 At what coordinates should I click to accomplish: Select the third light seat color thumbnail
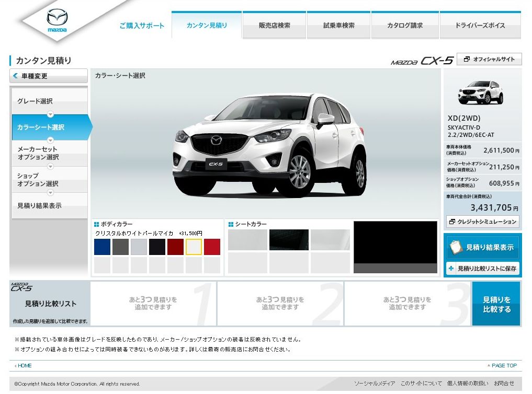330,240
